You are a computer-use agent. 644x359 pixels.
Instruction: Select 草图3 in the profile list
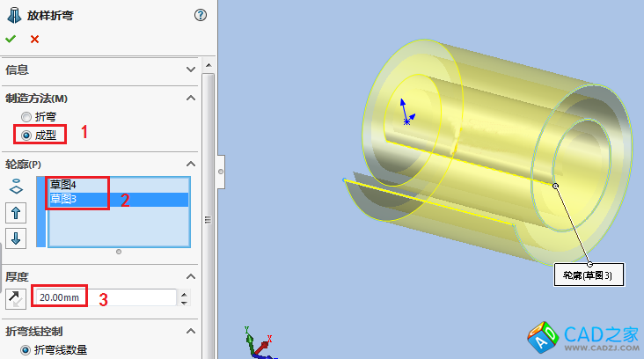(63, 200)
